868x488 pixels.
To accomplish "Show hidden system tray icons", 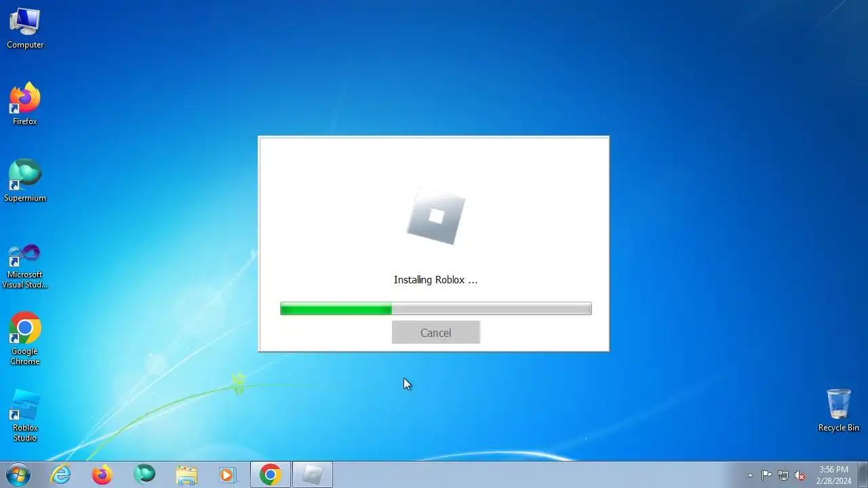I will pos(750,475).
